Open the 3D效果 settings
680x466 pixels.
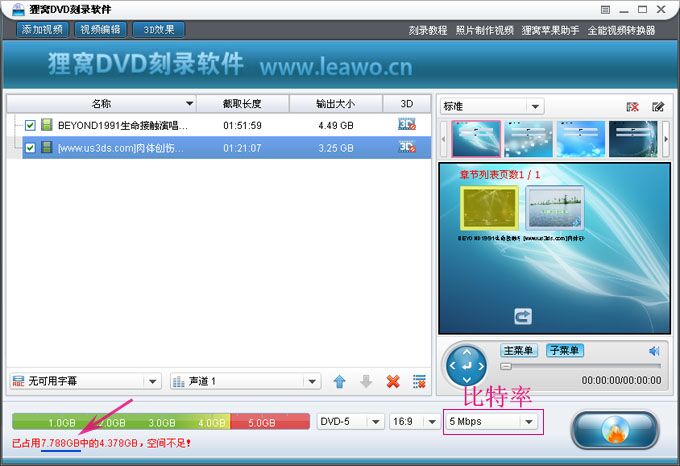(x=159, y=29)
